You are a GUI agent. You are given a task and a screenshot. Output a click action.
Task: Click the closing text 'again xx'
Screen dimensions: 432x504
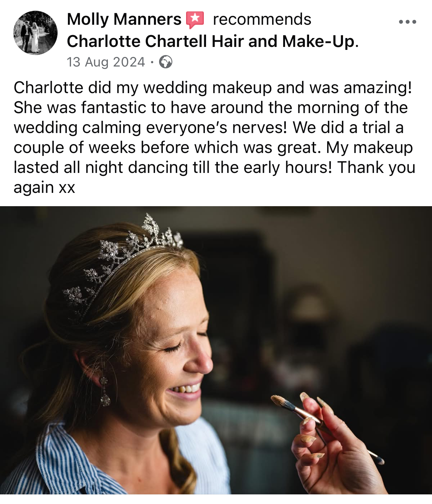point(44,187)
